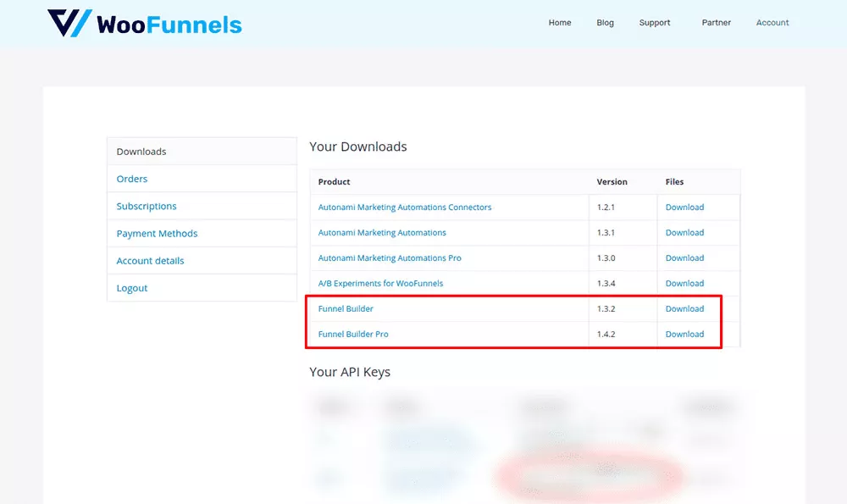Open Autonami Marketing Automations Pro product link
847x504 pixels.
(x=390, y=258)
